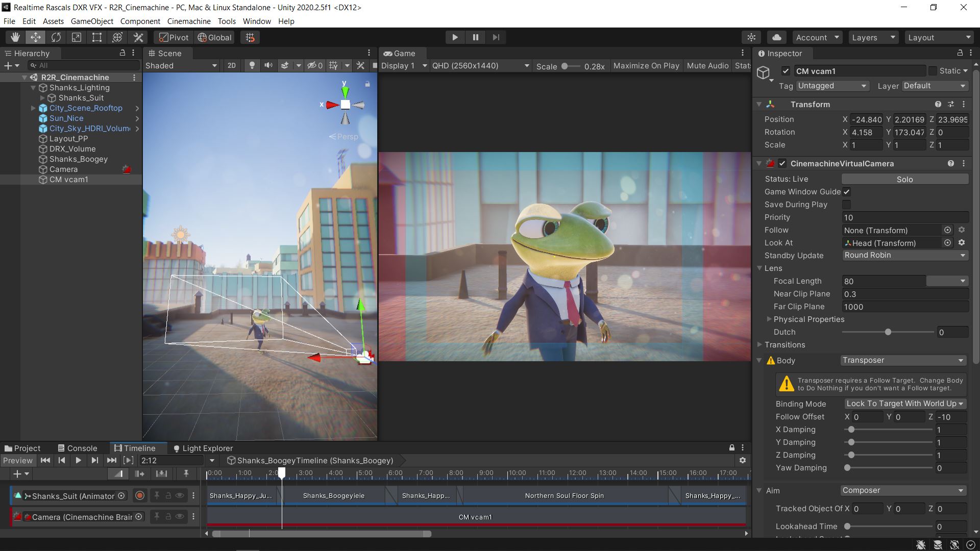
Task: Open Transform component help icon
Action: 938,104
